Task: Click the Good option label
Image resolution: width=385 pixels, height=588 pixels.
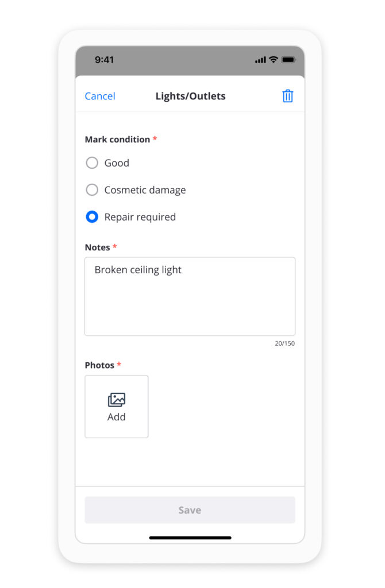Action: click(x=117, y=163)
